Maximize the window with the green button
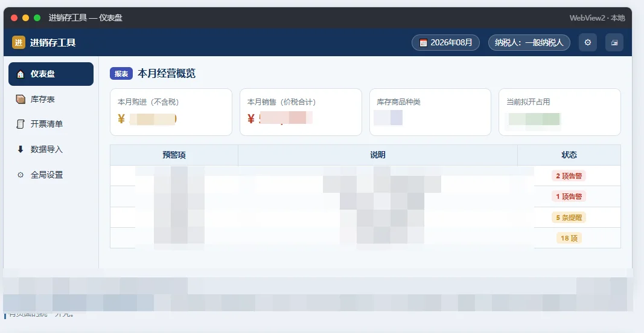 tap(37, 18)
